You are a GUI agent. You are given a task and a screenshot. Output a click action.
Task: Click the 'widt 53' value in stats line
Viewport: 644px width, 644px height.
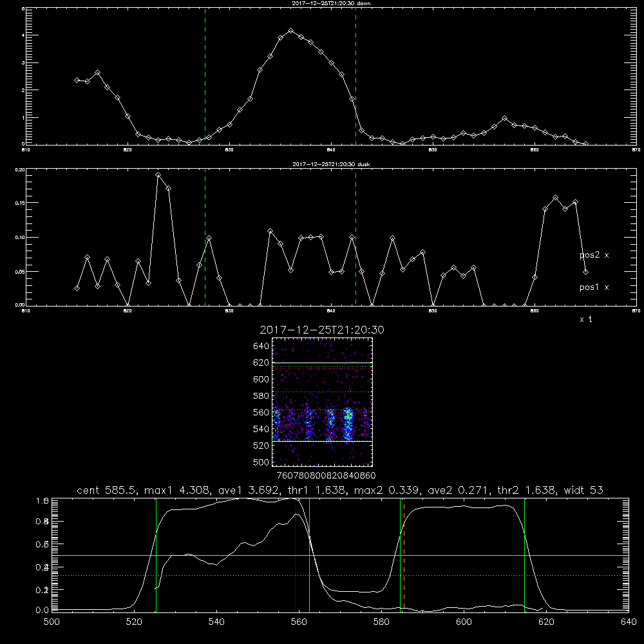click(x=583, y=490)
